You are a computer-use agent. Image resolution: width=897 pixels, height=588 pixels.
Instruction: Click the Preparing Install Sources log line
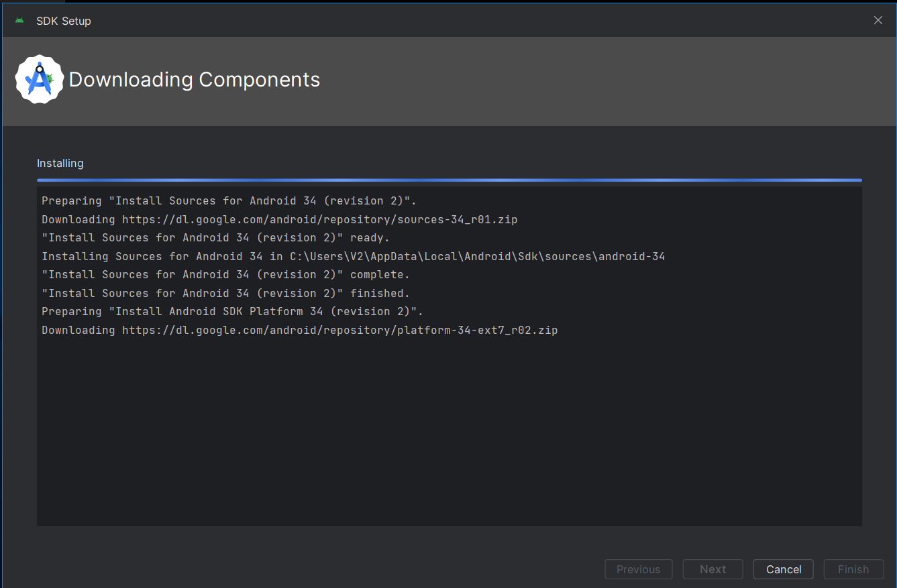[229, 200]
